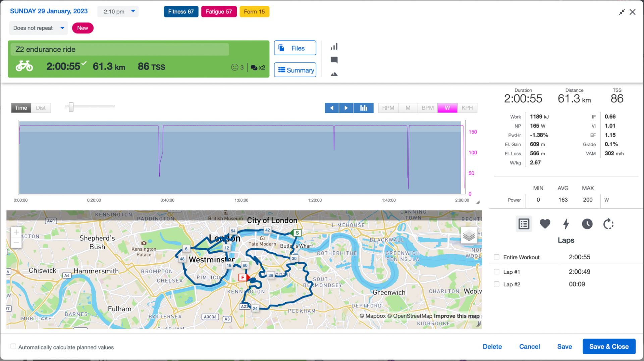Check the Entire Workout checkbox
644x361 pixels.
[x=496, y=257]
